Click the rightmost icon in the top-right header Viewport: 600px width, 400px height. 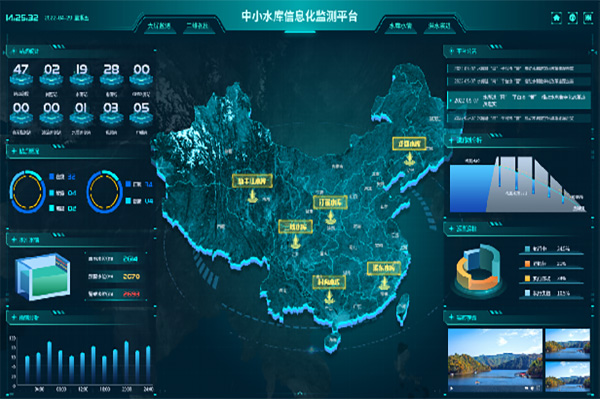586,18
